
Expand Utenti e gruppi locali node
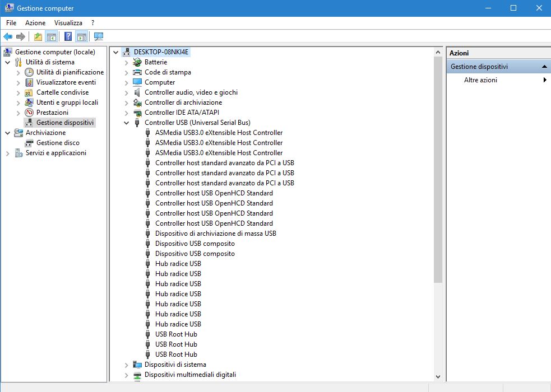18,103
